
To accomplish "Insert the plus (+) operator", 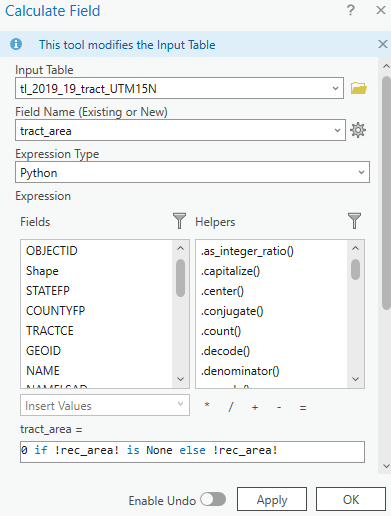I will pos(255,407).
